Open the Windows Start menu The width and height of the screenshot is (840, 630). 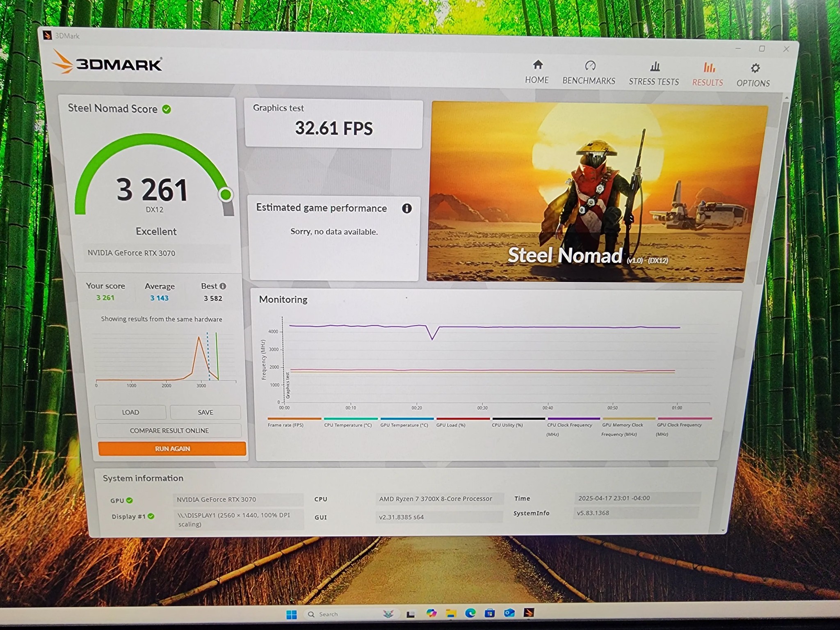tap(291, 614)
